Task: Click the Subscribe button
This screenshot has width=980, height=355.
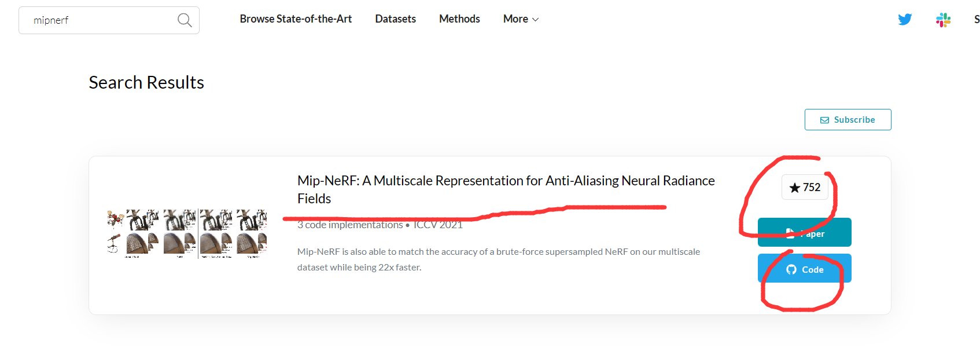Action: point(848,119)
